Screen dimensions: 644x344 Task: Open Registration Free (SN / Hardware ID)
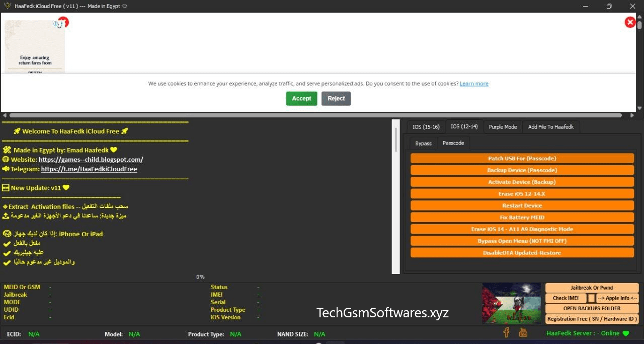592,319
